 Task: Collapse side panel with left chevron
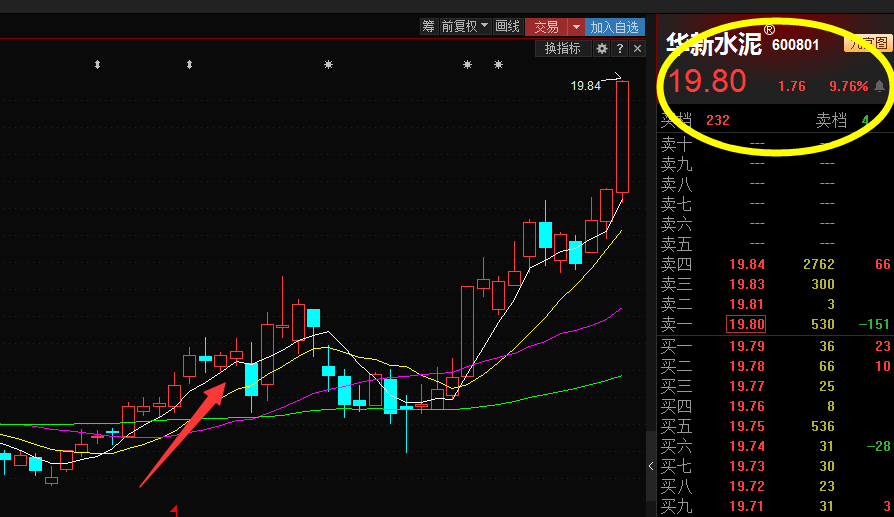point(652,466)
